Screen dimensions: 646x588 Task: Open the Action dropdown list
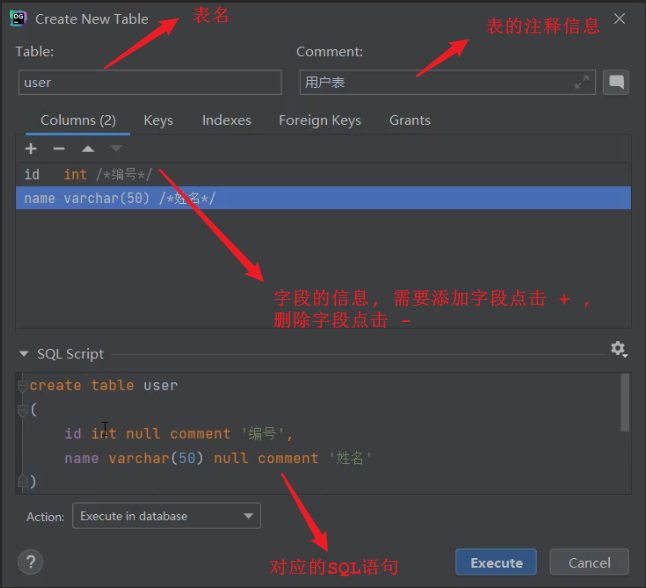click(166, 515)
